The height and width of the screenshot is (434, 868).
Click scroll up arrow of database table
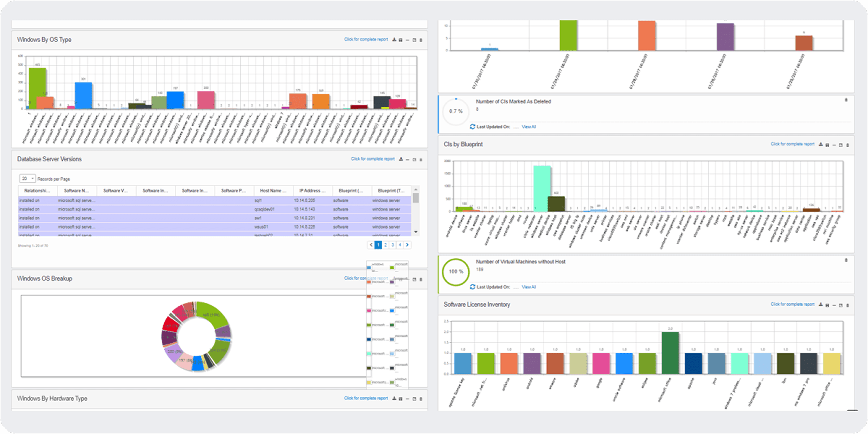point(416,190)
